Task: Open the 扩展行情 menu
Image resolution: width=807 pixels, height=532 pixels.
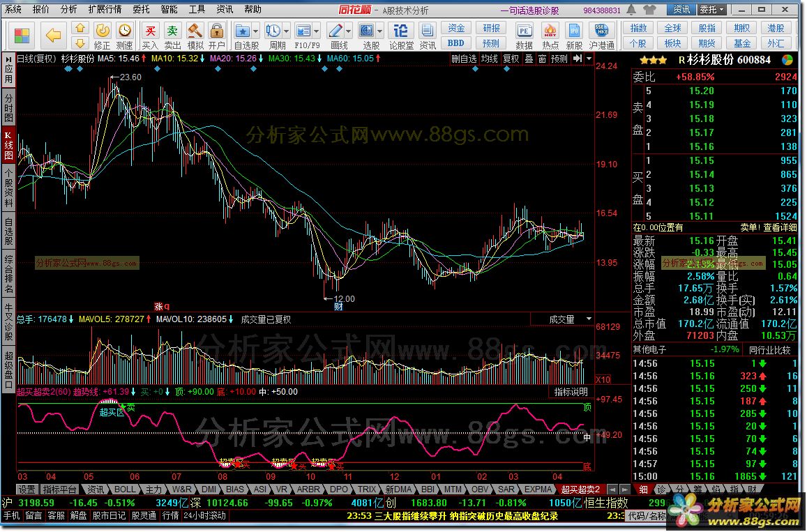Action: pos(105,9)
